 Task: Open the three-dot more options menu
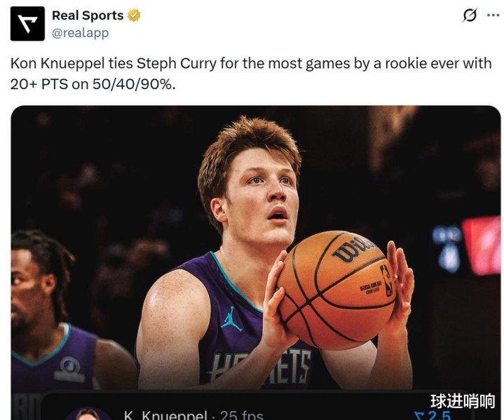[493, 15]
